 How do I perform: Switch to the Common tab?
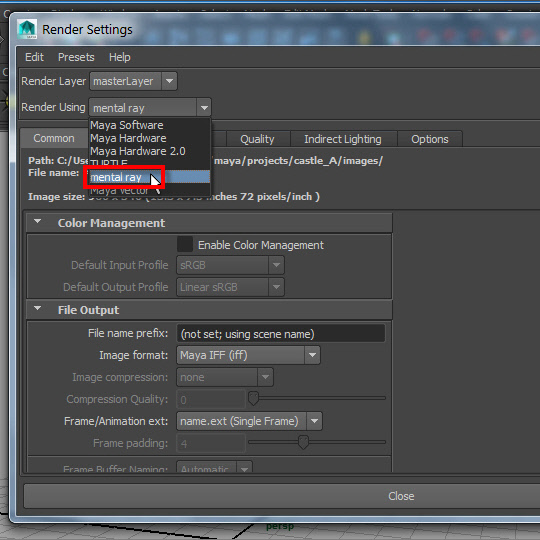[x=54, y=138]
